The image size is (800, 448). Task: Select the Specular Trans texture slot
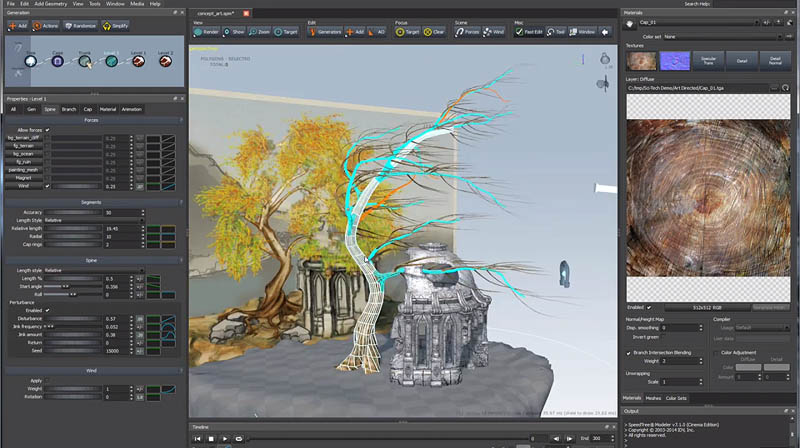(x=708, y=61)
